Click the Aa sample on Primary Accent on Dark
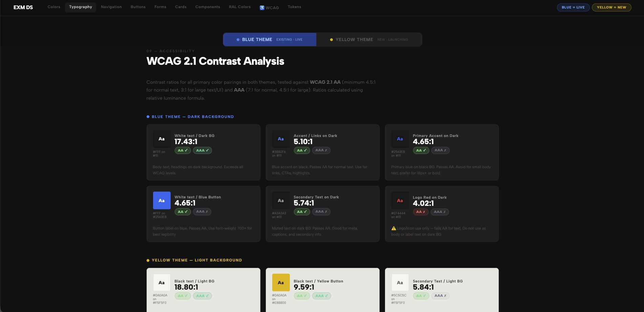Viewport: 644px width, 312px height. click(x=400, y=139)
